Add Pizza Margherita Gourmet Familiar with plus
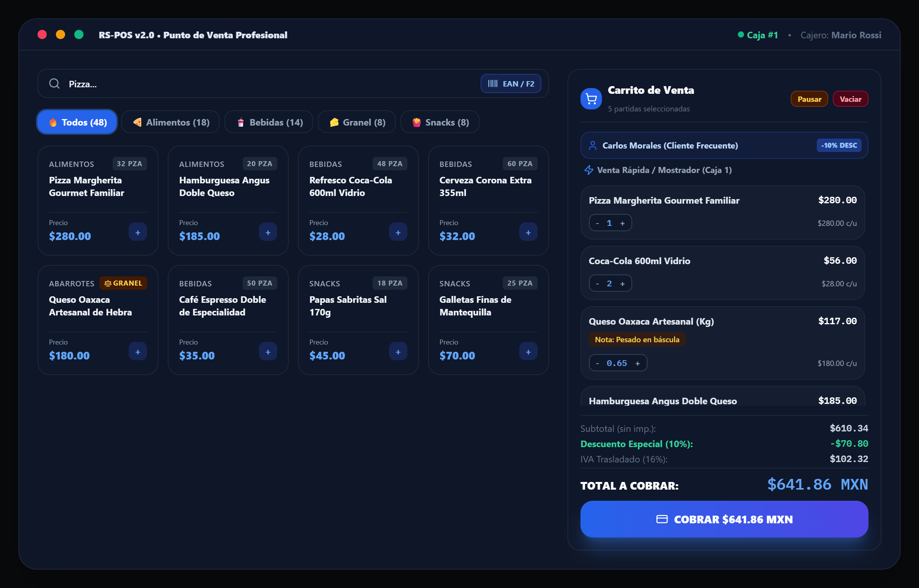919x588 pixels. [x=138, y=232]
